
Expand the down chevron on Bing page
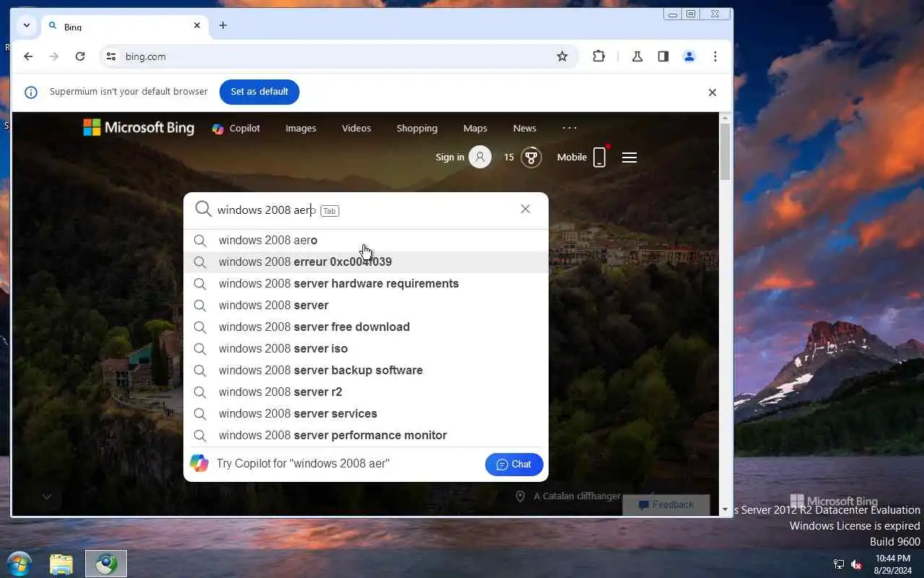coord(47,496)
